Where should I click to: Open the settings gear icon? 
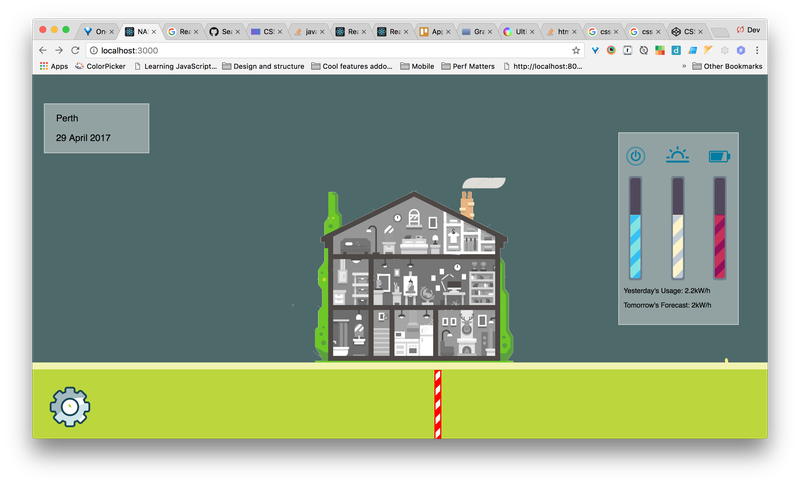pyautogui.click(x=70, y=406)
